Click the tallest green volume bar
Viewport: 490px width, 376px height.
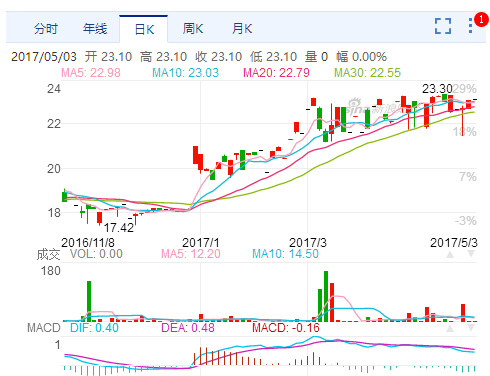(326, 296)
